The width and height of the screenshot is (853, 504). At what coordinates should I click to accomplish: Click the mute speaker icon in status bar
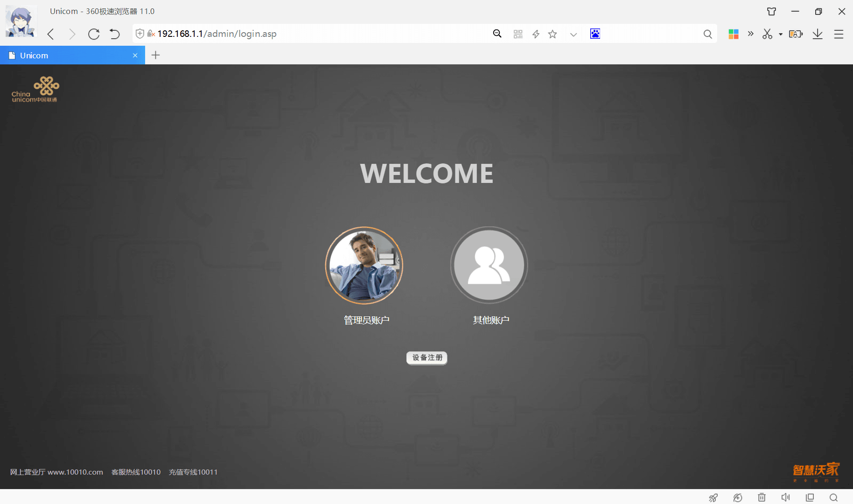[786, 497]
